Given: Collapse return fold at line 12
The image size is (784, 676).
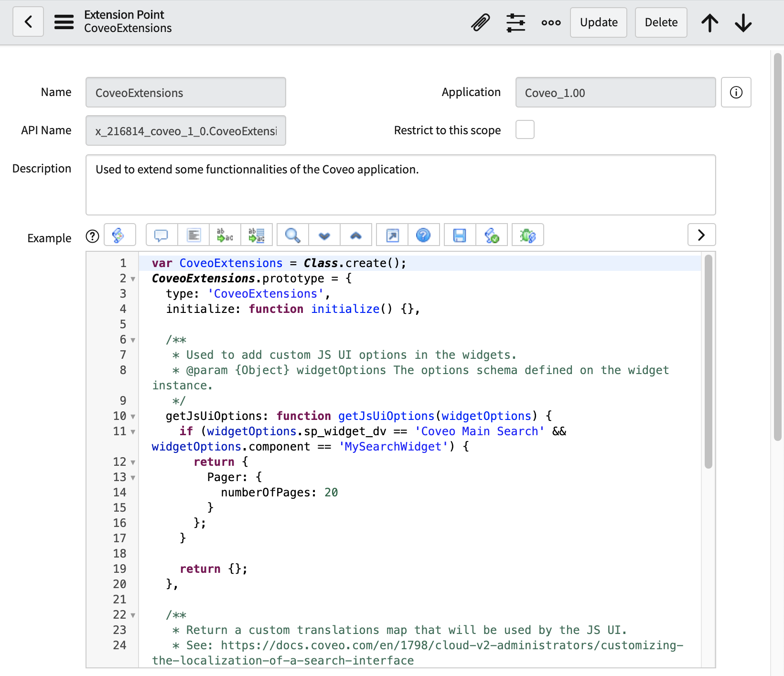Looking at the screenshot, I should pyautogui.click(x=133, y=462).
